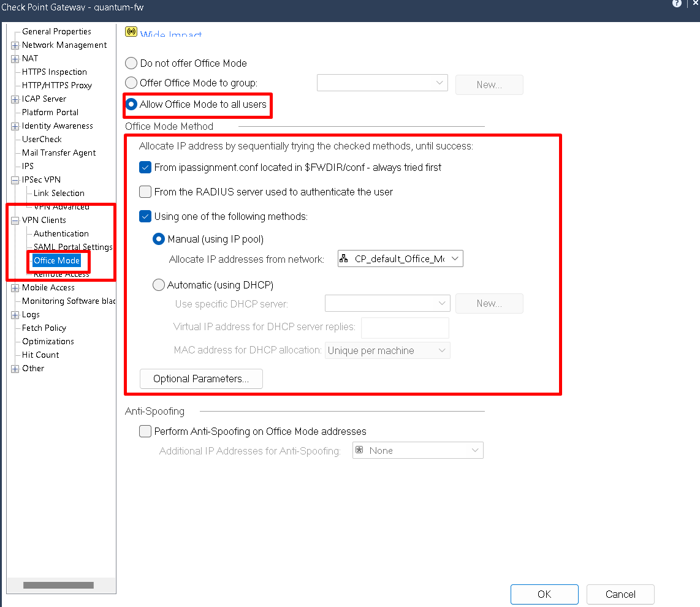The image size is (700, 607).
Task: Select the Do not offer Office Mode option
Action: (x=131, y=63)
